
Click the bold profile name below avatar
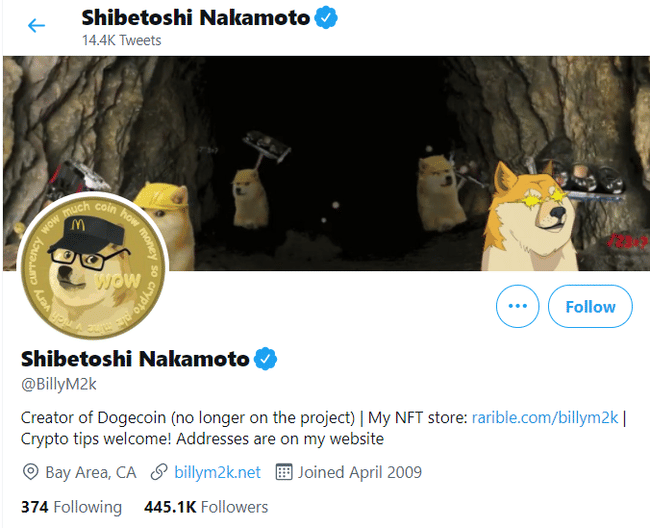(135, 359)
